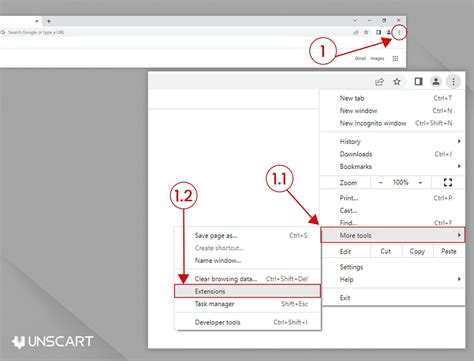Maximize the top browser window
Screen dimensions: 474x361
[384, 20]
